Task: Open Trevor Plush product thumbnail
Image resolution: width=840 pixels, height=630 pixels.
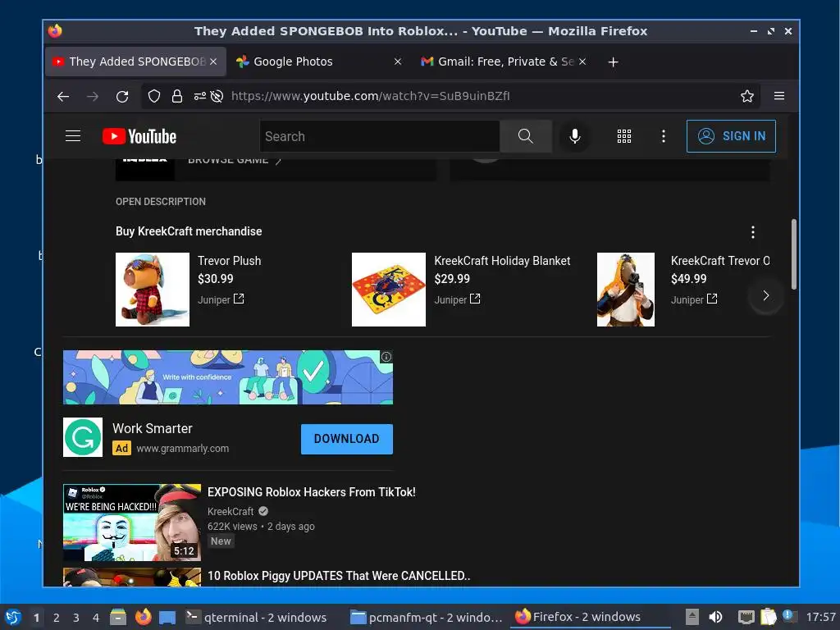Action: 153,290
